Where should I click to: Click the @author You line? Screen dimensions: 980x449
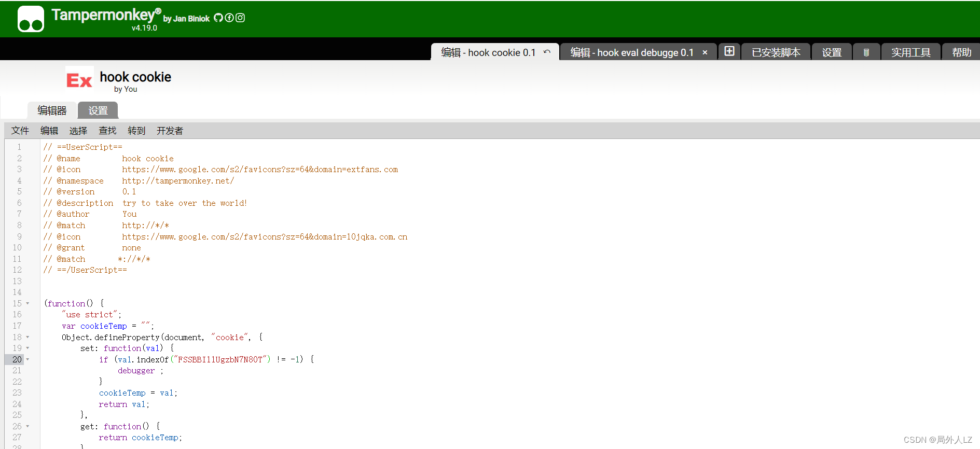(x=90, y=214)
